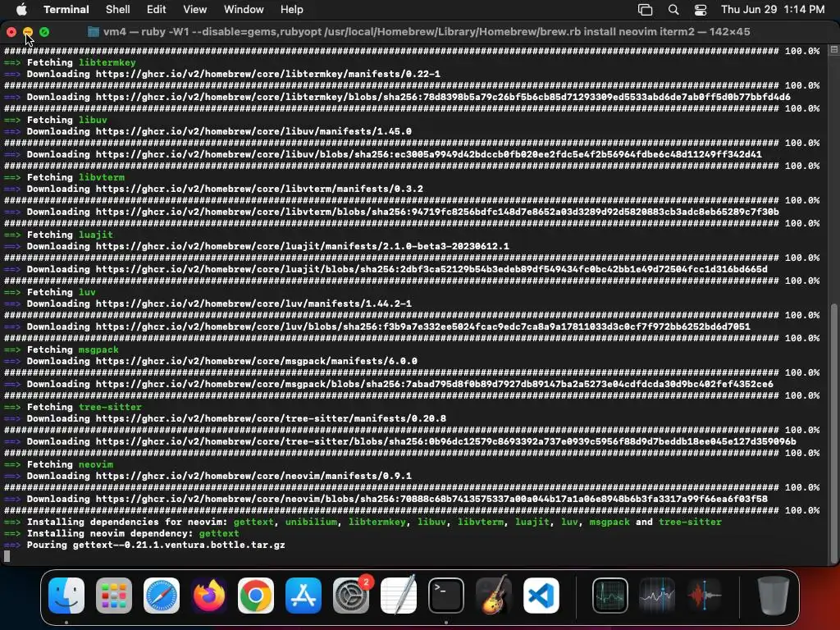Click 'Fetching libvterm' line

[64, 177]
